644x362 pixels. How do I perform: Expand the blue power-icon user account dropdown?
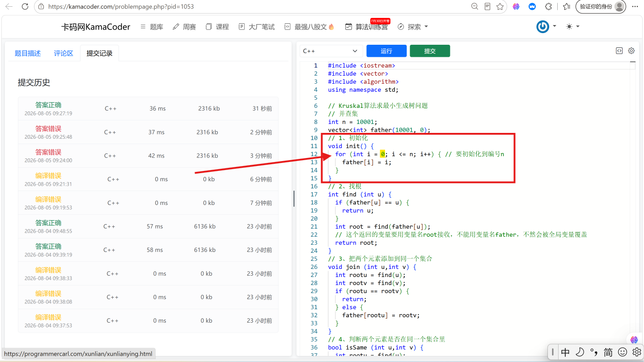[x=547, y=26]
